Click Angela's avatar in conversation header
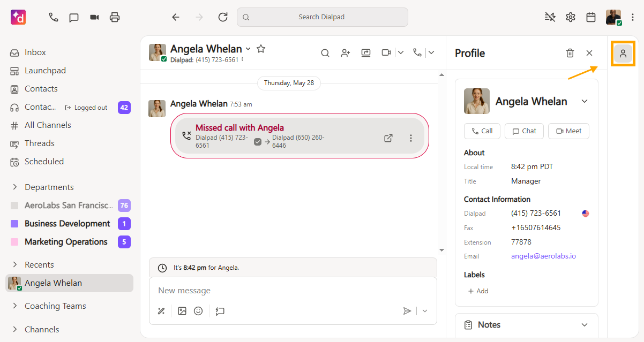This screenshot has height=342, width=644. click(158, 52)
